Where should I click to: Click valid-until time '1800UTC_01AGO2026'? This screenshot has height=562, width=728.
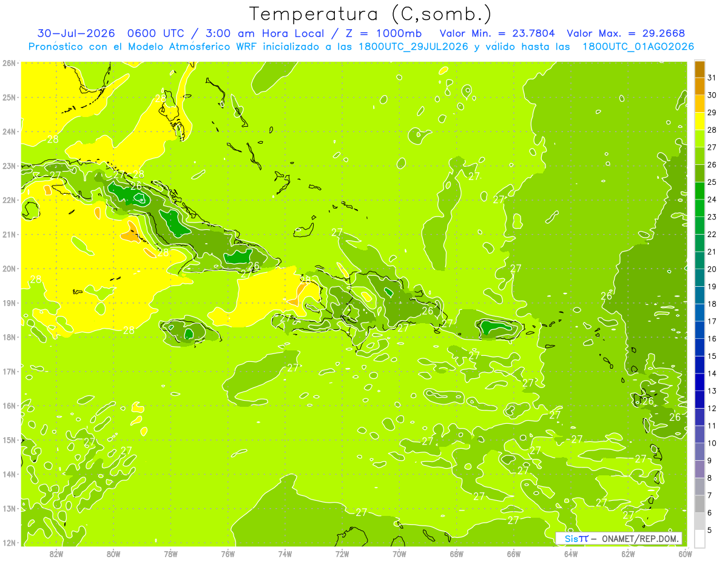638,47
